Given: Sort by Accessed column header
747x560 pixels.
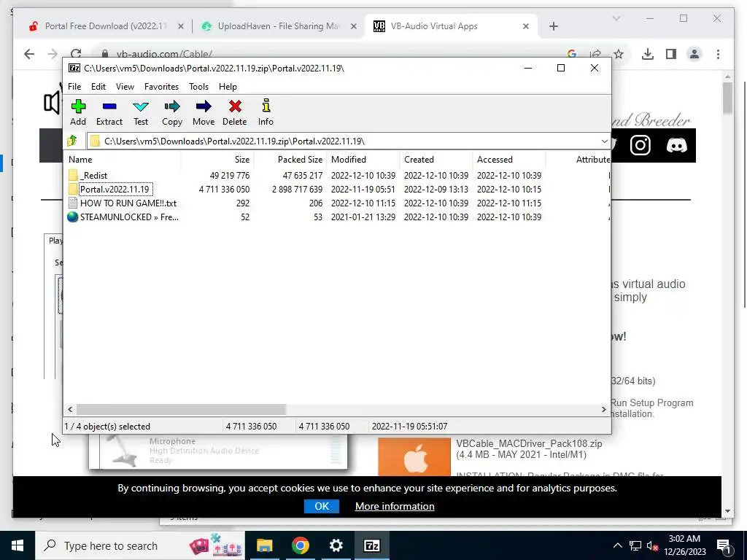Looking at the screenshot, I should (x=508, y=160).
